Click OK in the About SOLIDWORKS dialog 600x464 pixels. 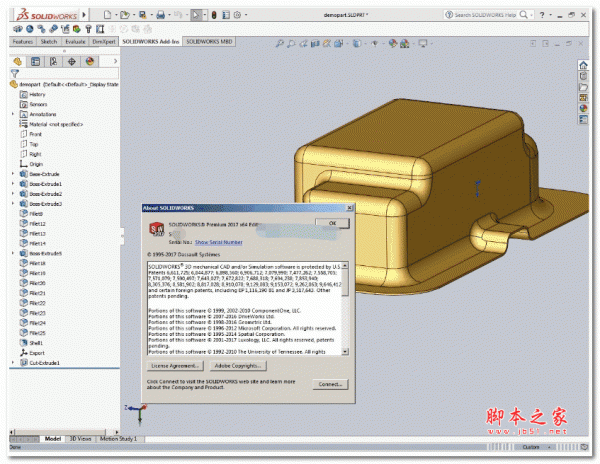[331, 223]
